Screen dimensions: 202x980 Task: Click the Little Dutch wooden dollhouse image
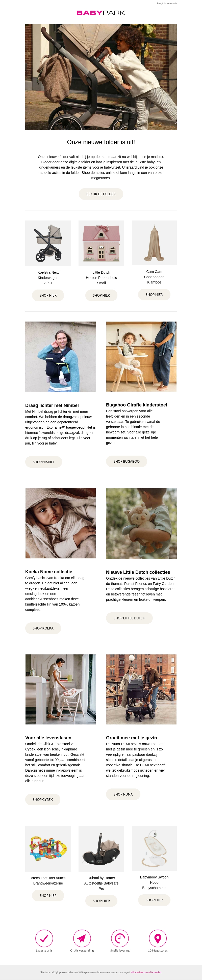click(102, 243)
